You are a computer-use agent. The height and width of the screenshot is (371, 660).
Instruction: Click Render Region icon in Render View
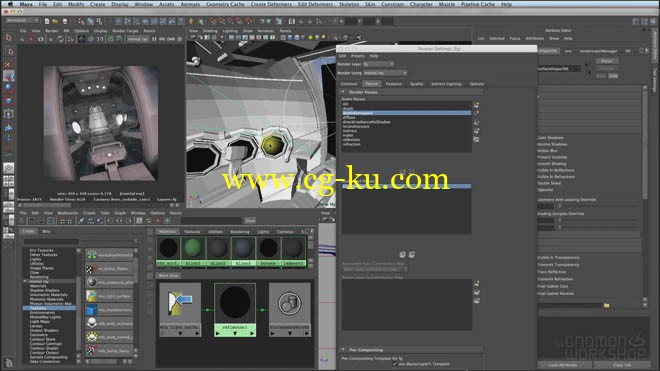tap(31, 39)
